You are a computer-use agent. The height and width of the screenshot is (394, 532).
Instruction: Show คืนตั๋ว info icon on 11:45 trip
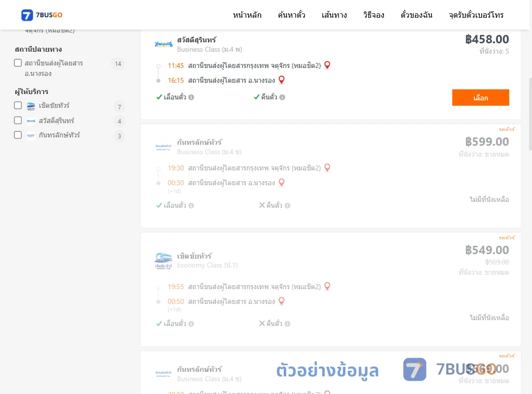pyautogui.click(x=282, y=98)
